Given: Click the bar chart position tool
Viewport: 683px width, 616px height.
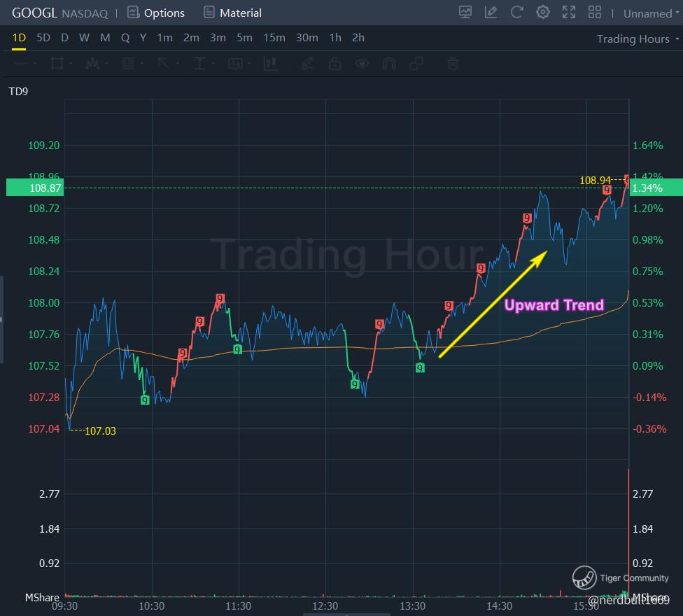Looking at the screenshot, I should [x=271, y=64].
